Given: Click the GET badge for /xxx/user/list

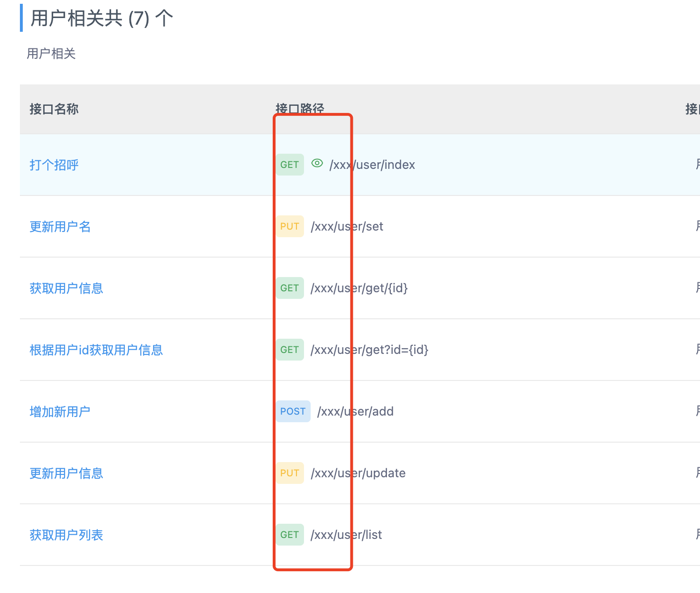Looking at the screenshot, I should [x=289, y=535].
